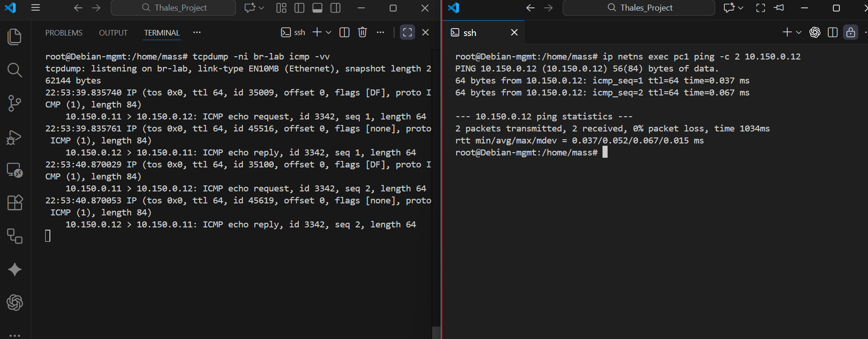This screenshot has width=868, height=339.
Task: Toggle full screen in the right window title bar
Action: [760, 8]
